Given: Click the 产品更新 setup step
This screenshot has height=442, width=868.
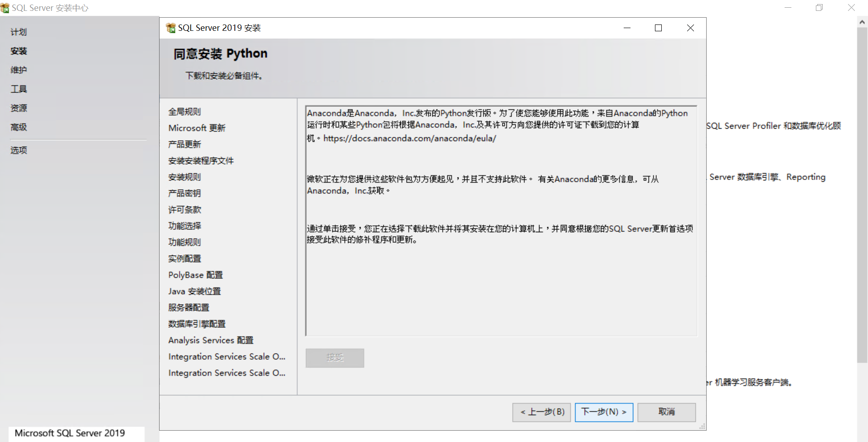Looking at the screenshot, I should 184,144.
